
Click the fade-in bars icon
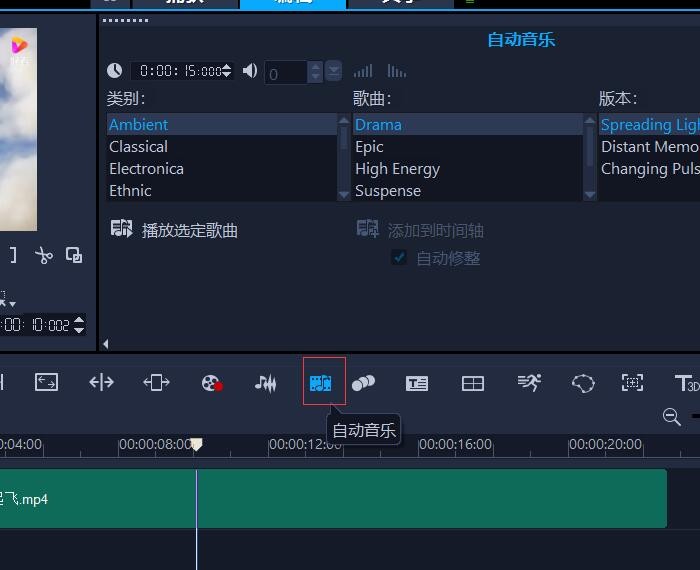pyautogui.click(x=363, y=71)
